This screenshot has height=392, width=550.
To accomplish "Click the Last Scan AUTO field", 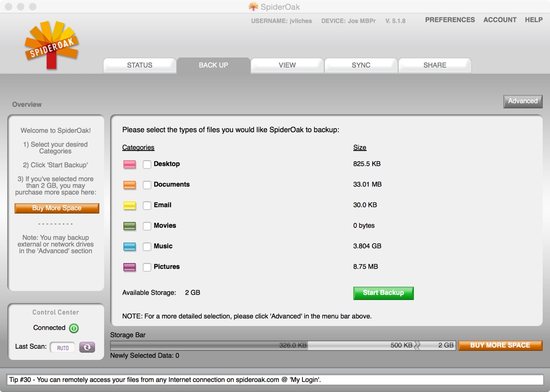I will pyautogui.click(x=63, y=348).
